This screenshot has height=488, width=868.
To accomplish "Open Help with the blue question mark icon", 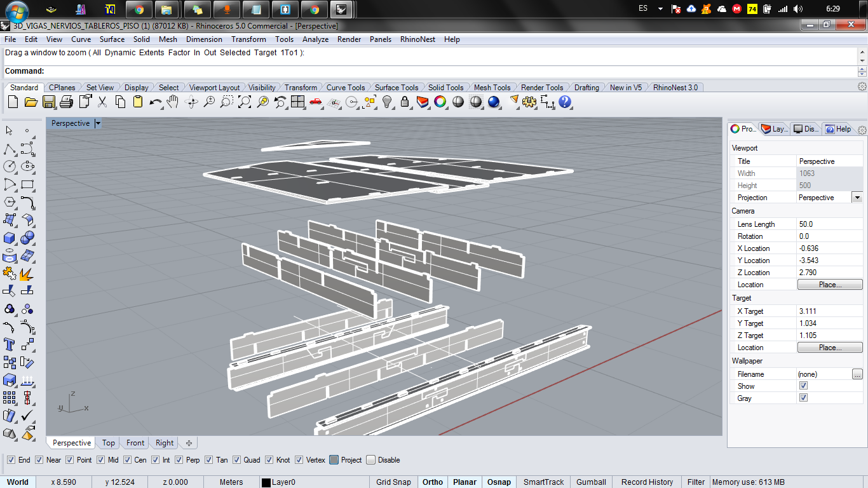I will [565, 102].
